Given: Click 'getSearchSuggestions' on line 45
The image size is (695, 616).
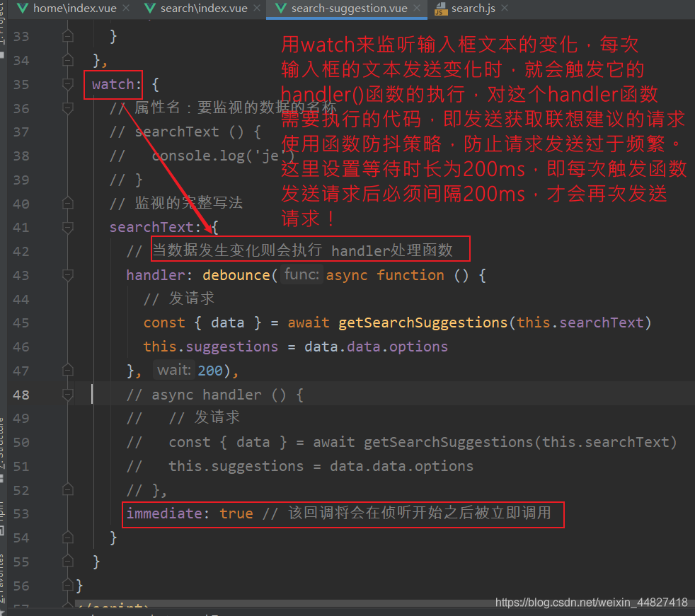Looking at the screenshot, I should [423, 322].
